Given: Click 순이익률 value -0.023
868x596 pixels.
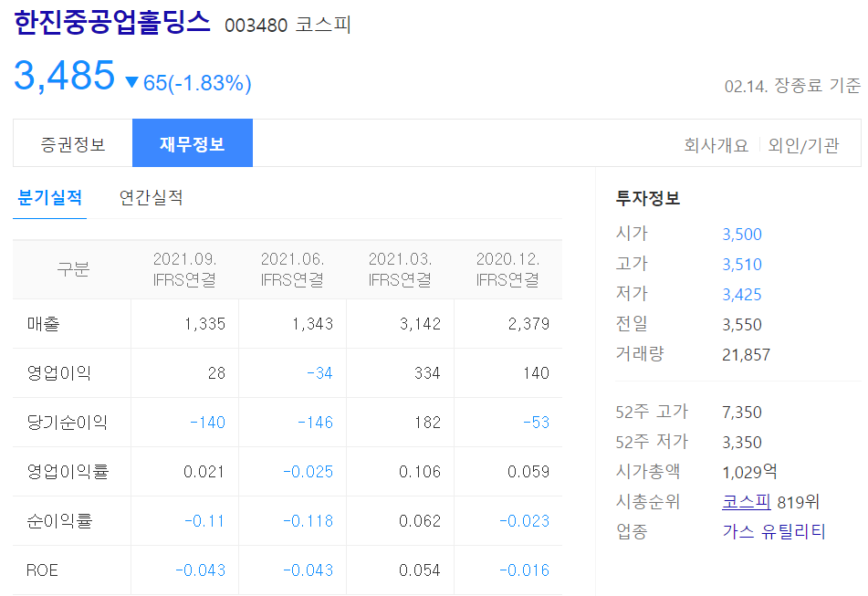Looking at the screenshot, I should (x=524, y=521).
